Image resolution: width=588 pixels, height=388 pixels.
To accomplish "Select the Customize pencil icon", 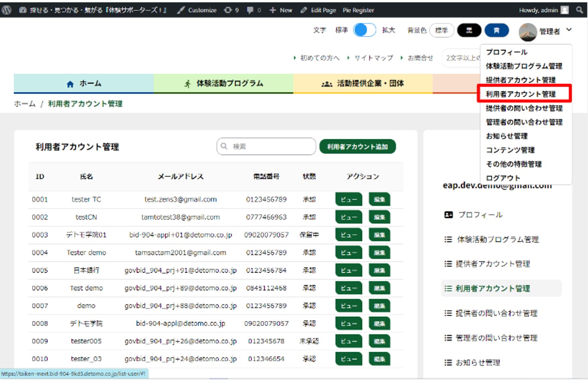I will (181, 10).
